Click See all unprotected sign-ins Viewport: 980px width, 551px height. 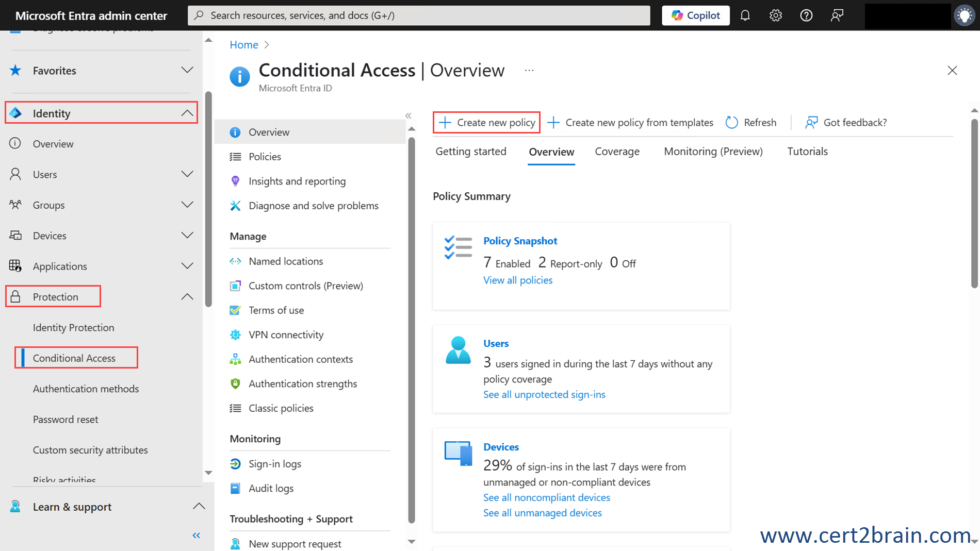click(x=544, y=394)
